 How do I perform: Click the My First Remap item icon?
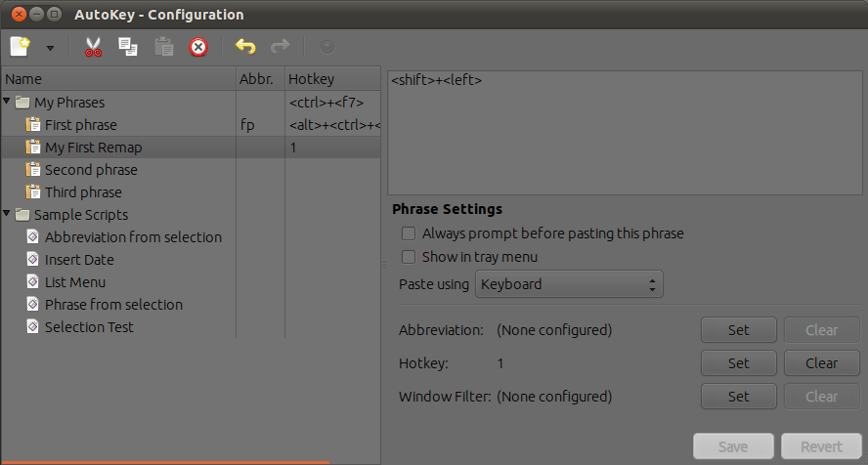[x=33, y=148]
